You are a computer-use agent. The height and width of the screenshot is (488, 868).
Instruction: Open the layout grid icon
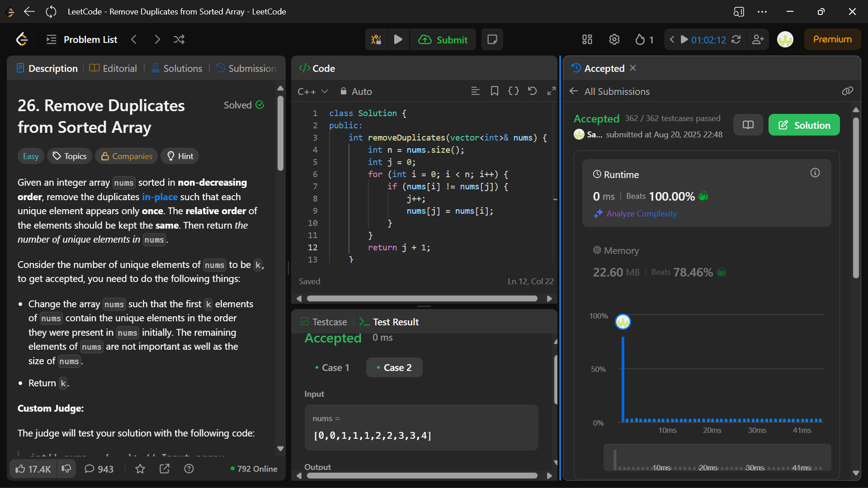(x=587, y=40)
